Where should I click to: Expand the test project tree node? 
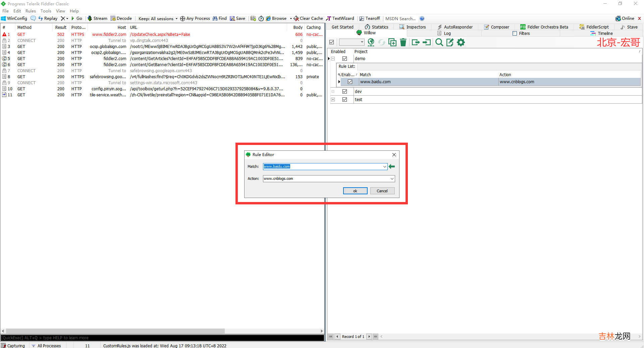pyautogui.click(x=333, y=99)
